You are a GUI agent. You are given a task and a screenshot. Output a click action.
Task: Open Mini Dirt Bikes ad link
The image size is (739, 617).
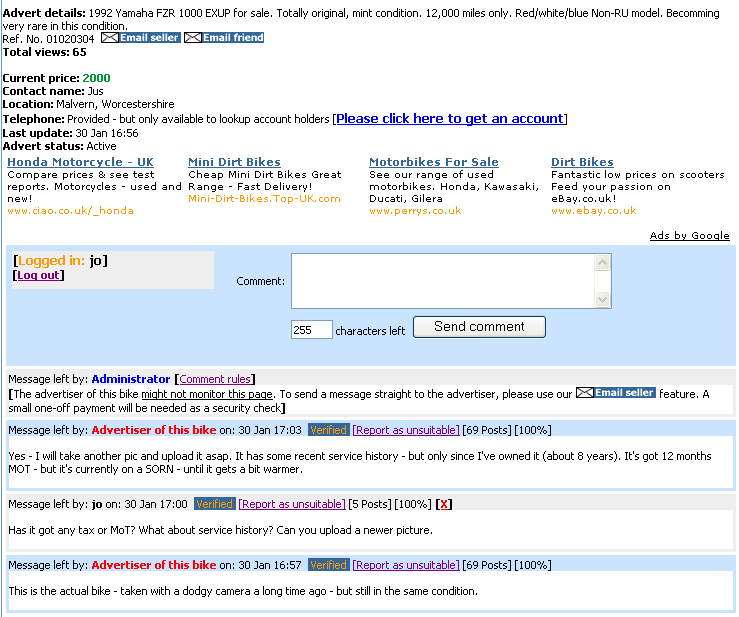point(234,162)
